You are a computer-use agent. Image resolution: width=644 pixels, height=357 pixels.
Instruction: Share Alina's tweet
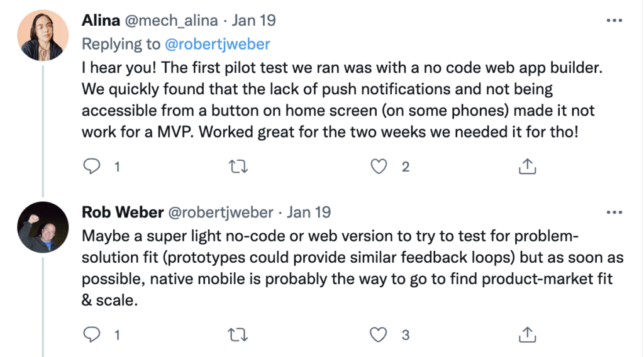tap(528, 166)
